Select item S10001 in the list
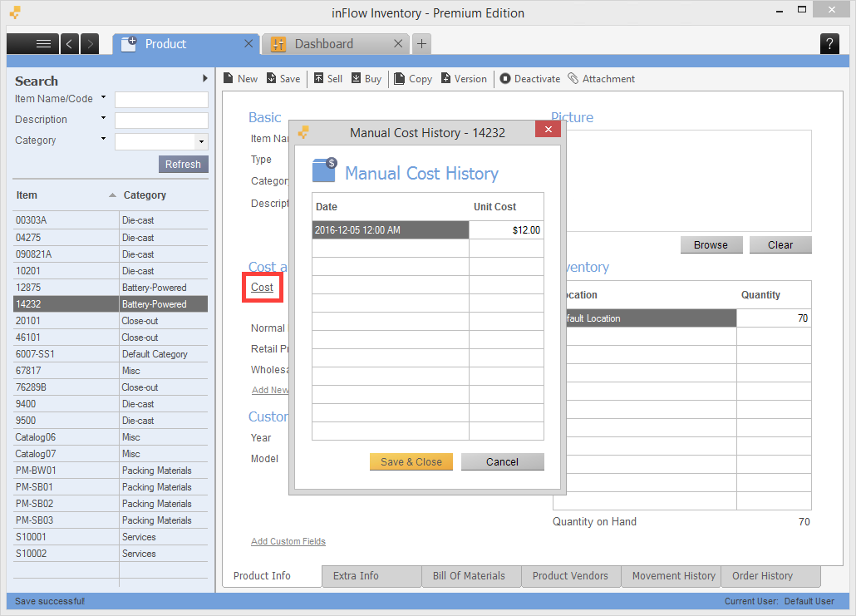The width and height of the screenshot is (856, 616). [x=111, y=537]
